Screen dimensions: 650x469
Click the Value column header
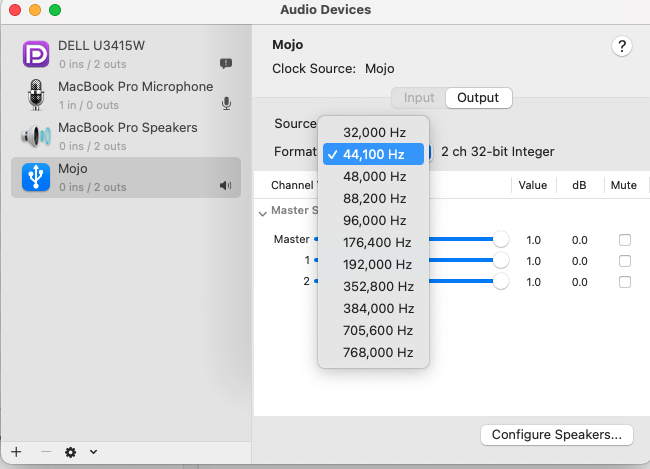(x=533, y=185)
